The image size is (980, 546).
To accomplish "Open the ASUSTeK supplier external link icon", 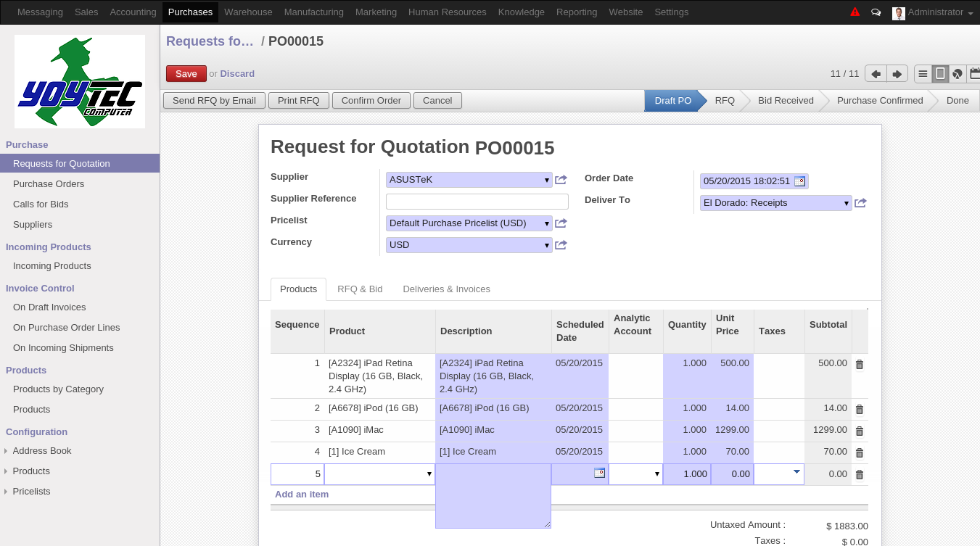I will click(x=561, y=180).
